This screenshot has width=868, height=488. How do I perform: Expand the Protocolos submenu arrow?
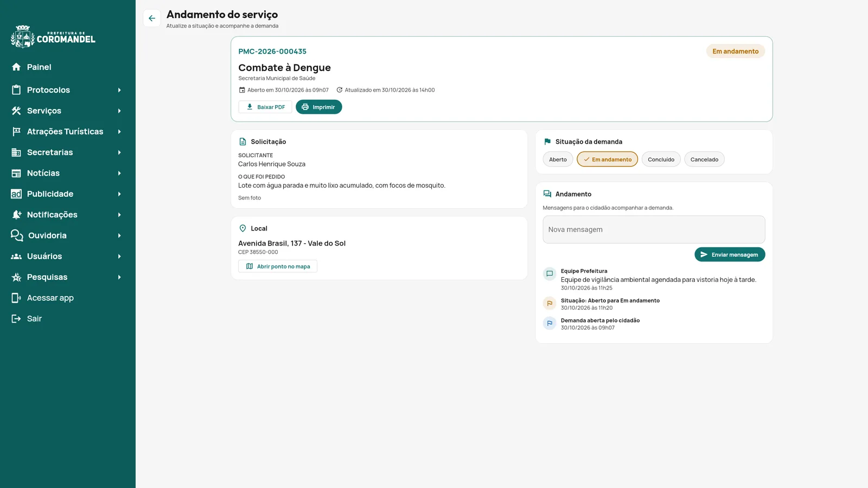(x=119, y=90)
